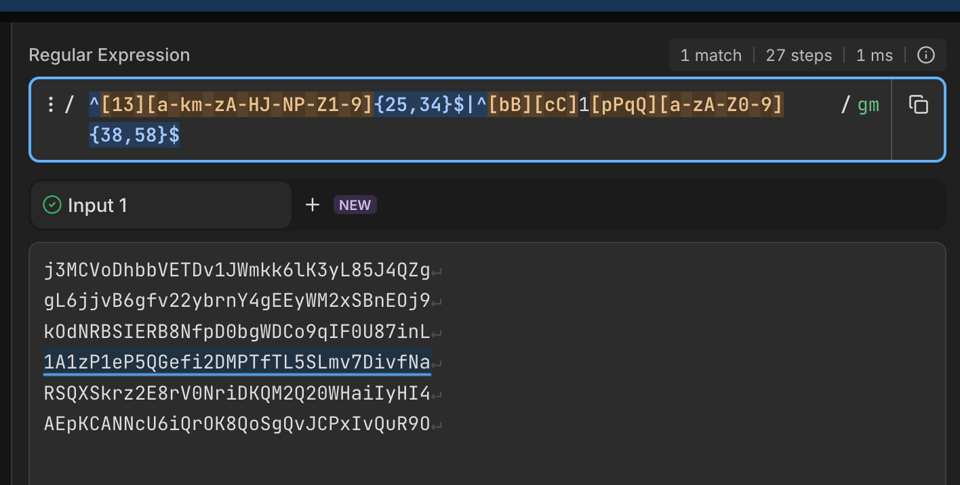Screen dimensions: 960x485
Task: Click test line starting AEpKCANNcU6
Action: click(237, 423)
